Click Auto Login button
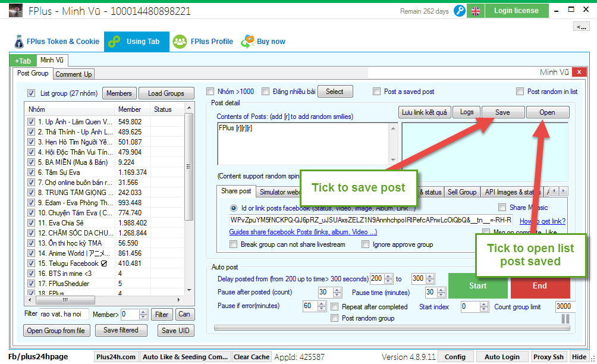Viewport: 597px width, 364px height. pyautogui.click(x=502, y=357)
